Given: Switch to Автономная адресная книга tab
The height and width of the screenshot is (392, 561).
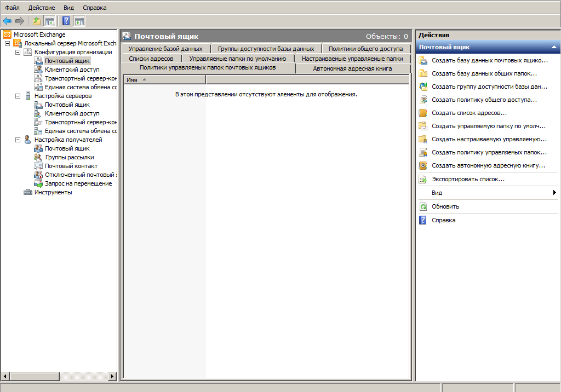Looking at the screenshot, I should (352, 68).
